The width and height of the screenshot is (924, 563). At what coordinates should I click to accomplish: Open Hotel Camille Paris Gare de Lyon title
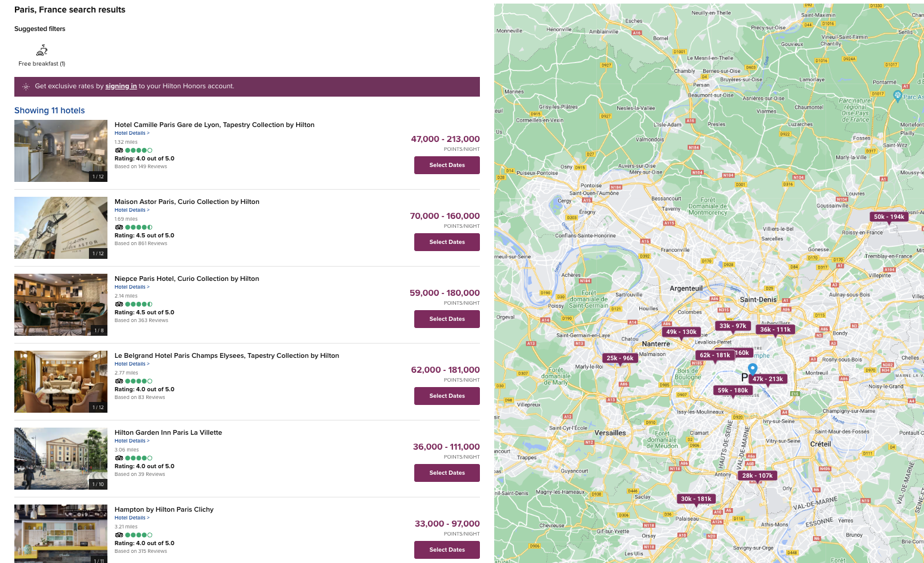tap(214, 125)
